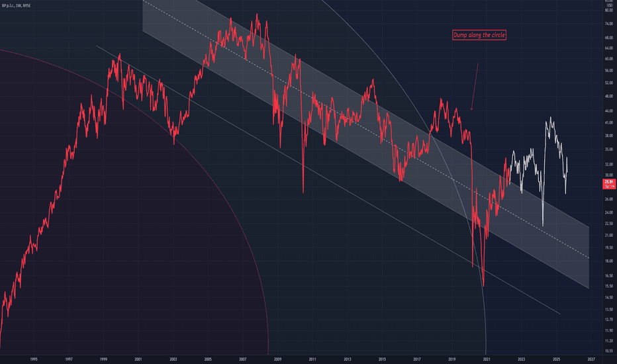Click the 38.00 price level label
617x364 pixels.
(x=609, y=136)
